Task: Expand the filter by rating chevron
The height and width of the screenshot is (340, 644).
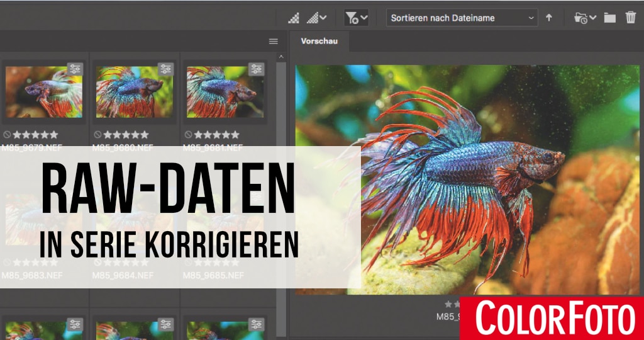Action: pyautogui.click(x=364, y=18)
